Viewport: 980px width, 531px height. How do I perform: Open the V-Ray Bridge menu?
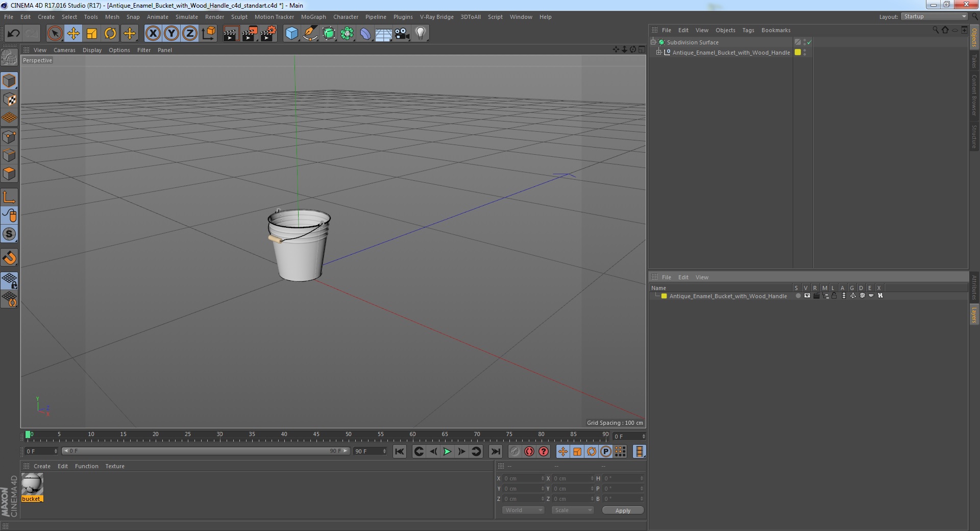437,17
